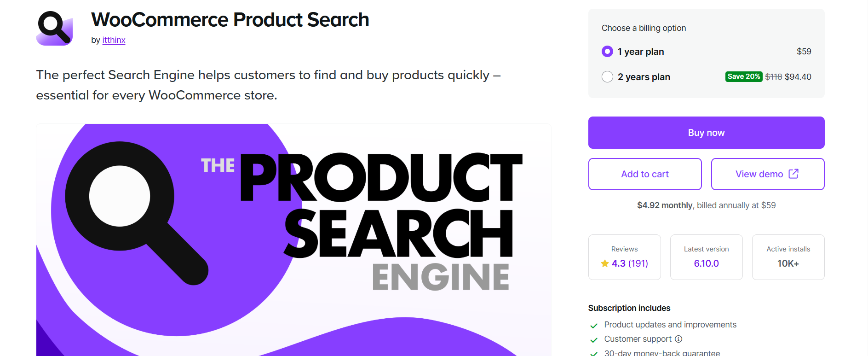Image resolution: width=868 pixels, height=356 pixels.
Task: Click the 2 years plan $94.40 price
Action: pyautogui.click(x=798, y=77)
